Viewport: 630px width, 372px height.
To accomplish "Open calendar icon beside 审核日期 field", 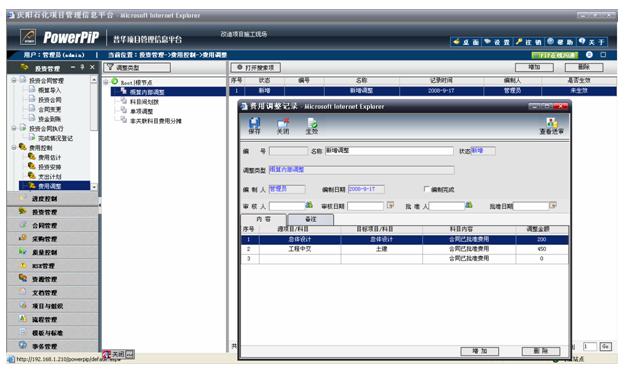I will 390,205.
